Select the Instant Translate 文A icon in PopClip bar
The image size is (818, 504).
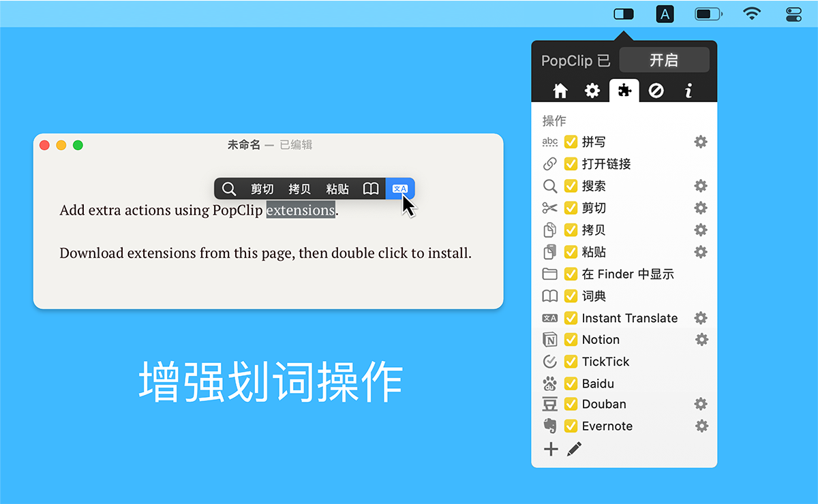tap(401, 189)
